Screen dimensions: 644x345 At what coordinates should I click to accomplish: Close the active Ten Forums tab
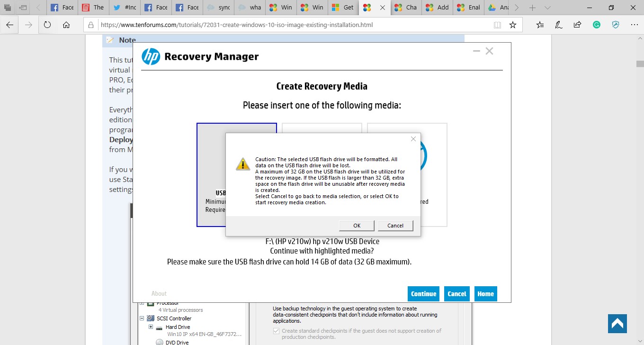pos(382,8)
